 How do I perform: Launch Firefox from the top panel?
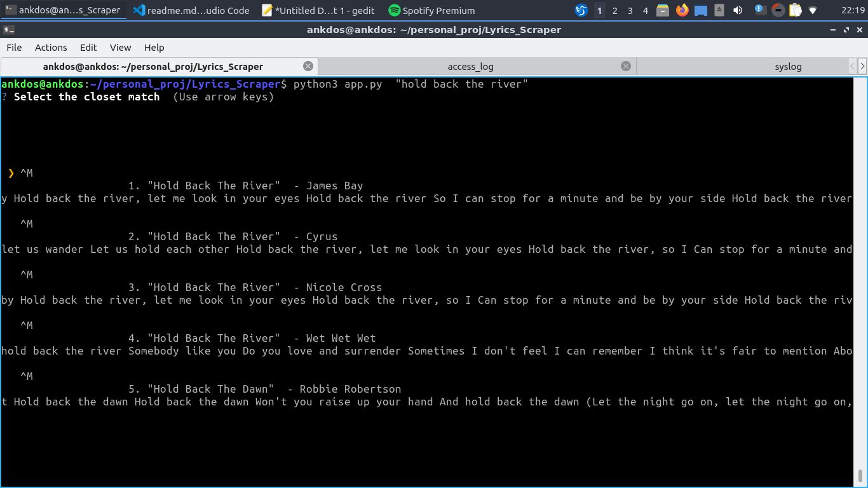[682, 10]
